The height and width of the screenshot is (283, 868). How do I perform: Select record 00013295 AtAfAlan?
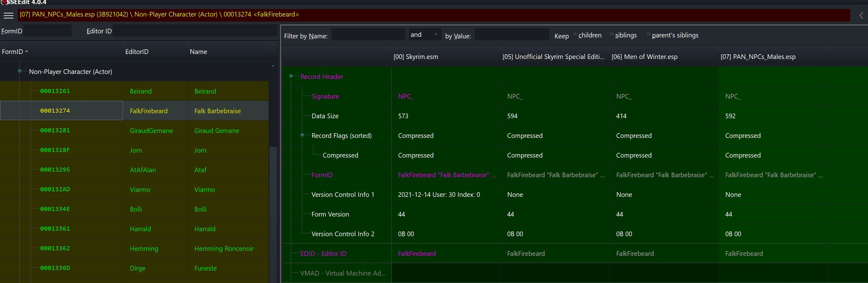pyautogui.click(x=134, y=170)
